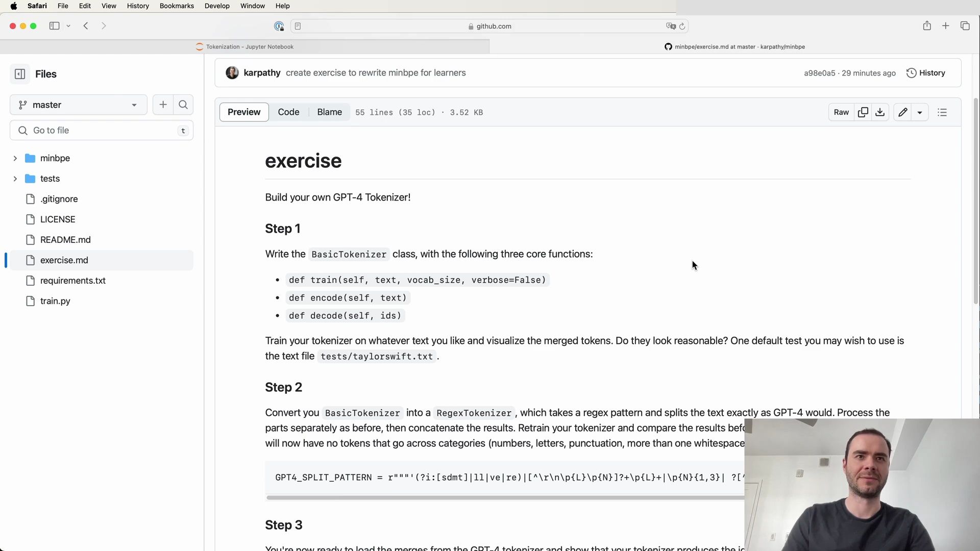Click the Code tab to view source
Viewport: 980px width, 551px height.
pos(289,112)
